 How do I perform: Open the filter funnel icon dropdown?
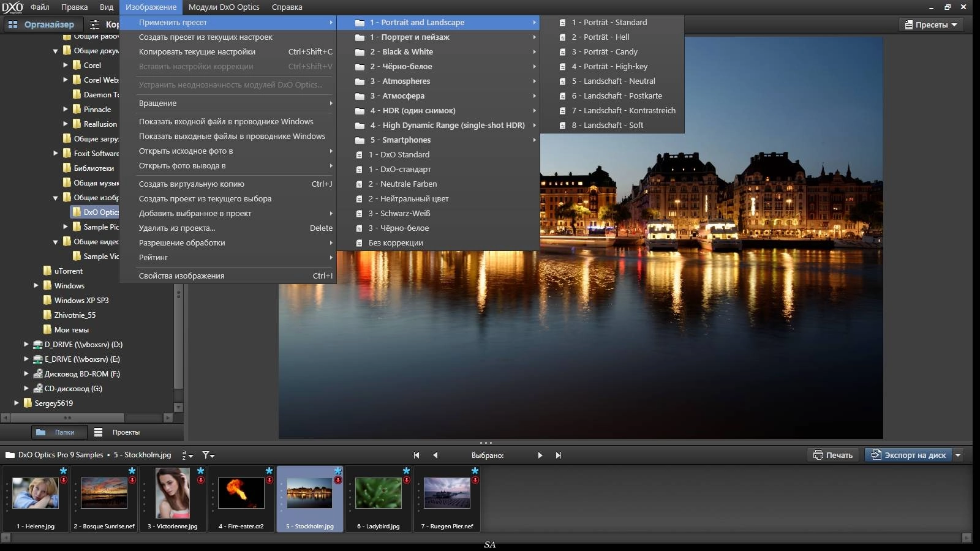(208, 455)
